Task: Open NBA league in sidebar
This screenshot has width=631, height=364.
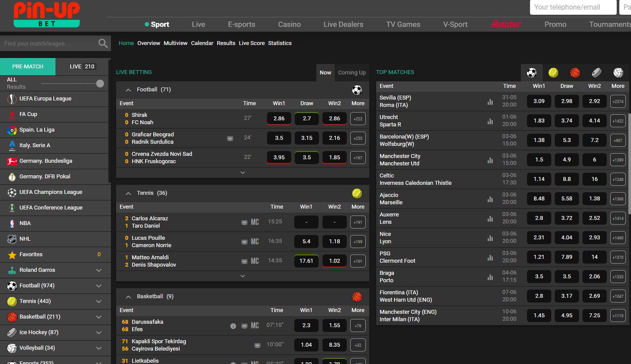Action: pos(54,223)
